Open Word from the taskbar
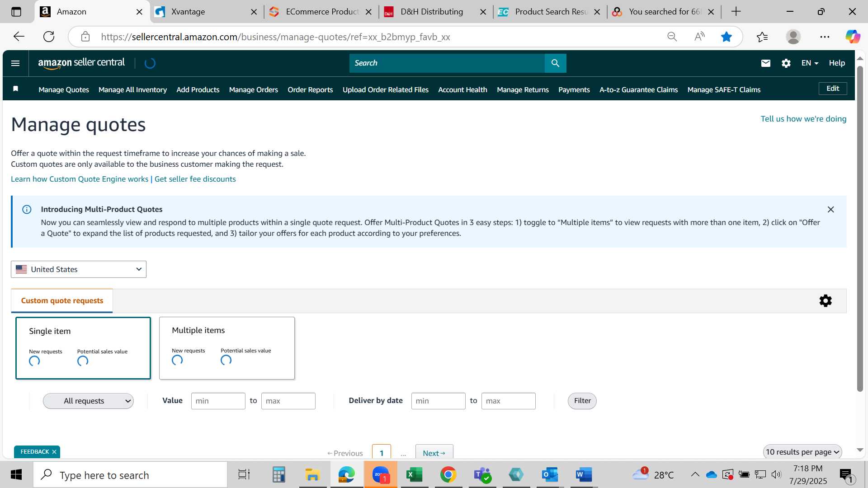 click(584, 475)
